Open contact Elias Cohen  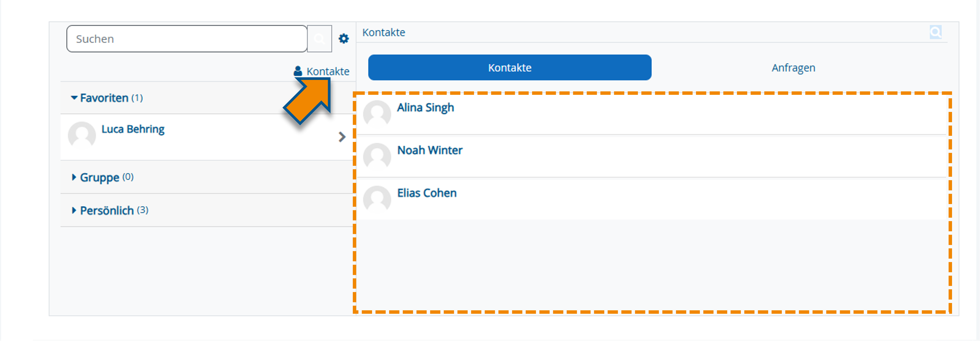coord(426,193)
